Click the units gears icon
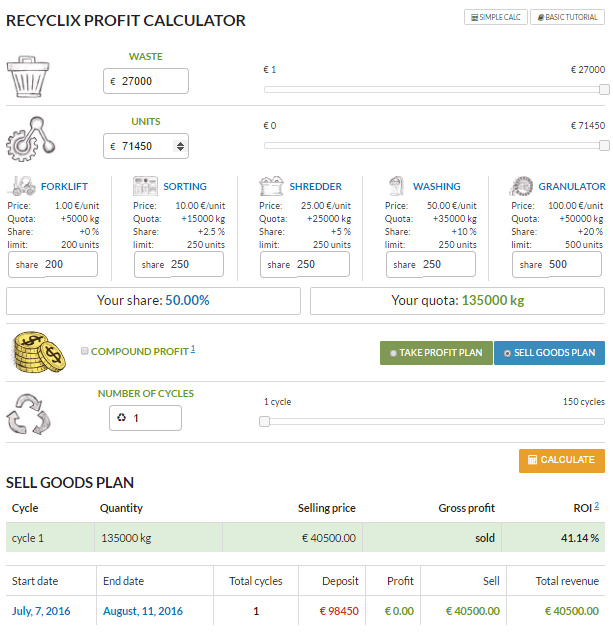Viewport: 613px width, 637px height. (35, 140)
